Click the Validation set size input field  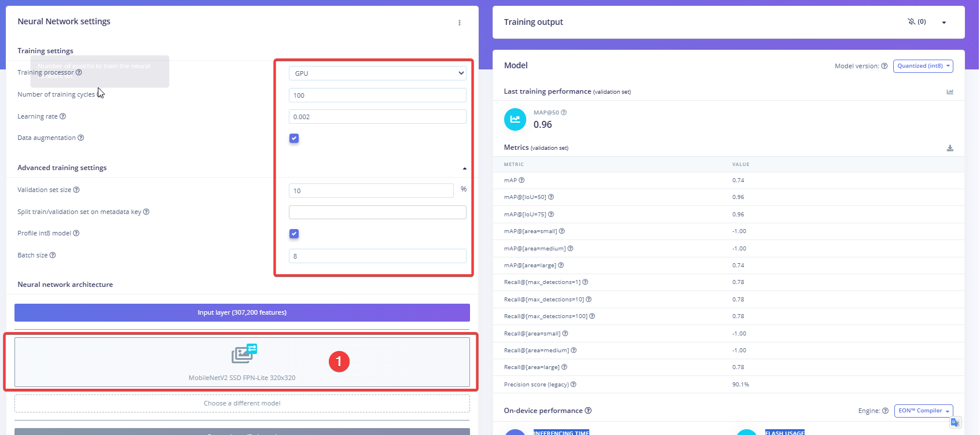[x=371, y=191]
